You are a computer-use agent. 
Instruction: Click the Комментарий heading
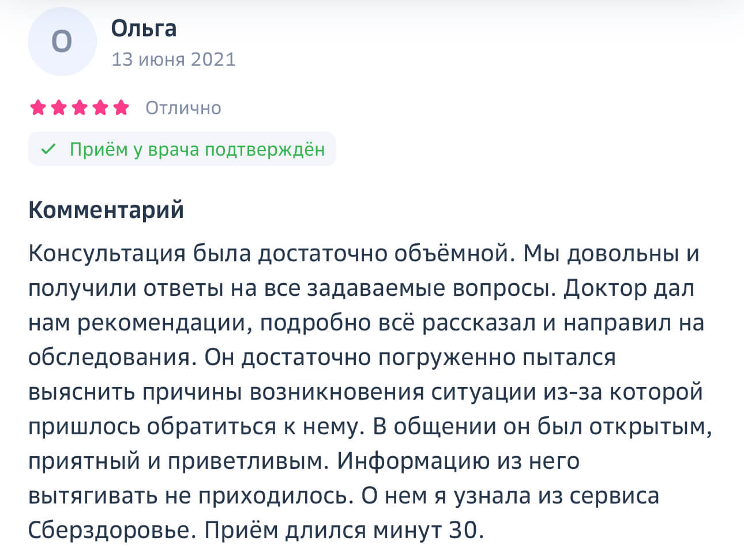pos(106,210)
